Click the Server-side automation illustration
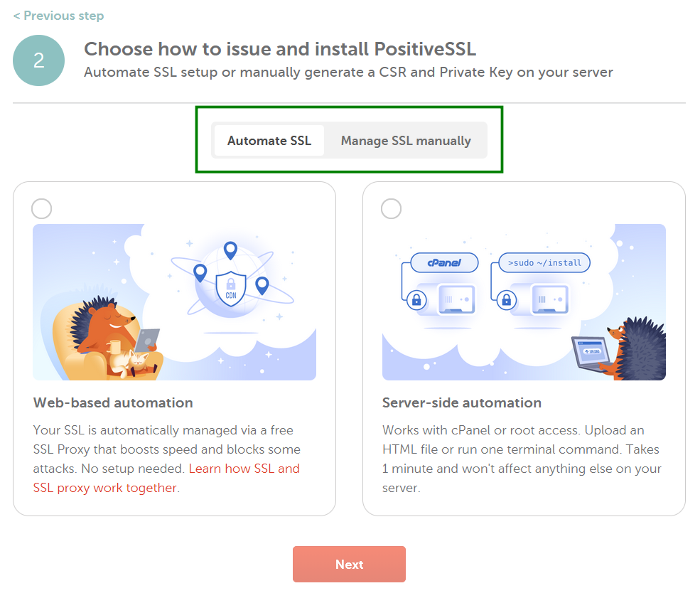 tap(524, 302)
